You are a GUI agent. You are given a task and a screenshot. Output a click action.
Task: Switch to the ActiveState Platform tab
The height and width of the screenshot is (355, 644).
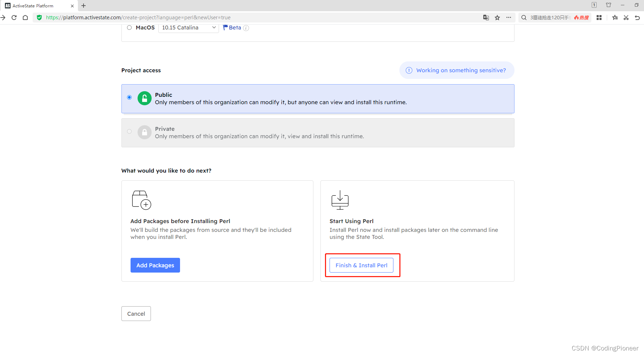coord(39,6)
